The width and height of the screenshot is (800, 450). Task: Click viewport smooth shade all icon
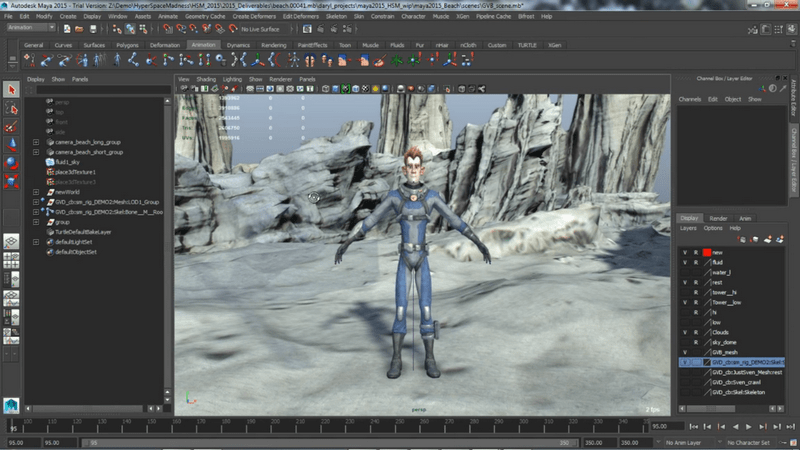(x=335, y=89)
